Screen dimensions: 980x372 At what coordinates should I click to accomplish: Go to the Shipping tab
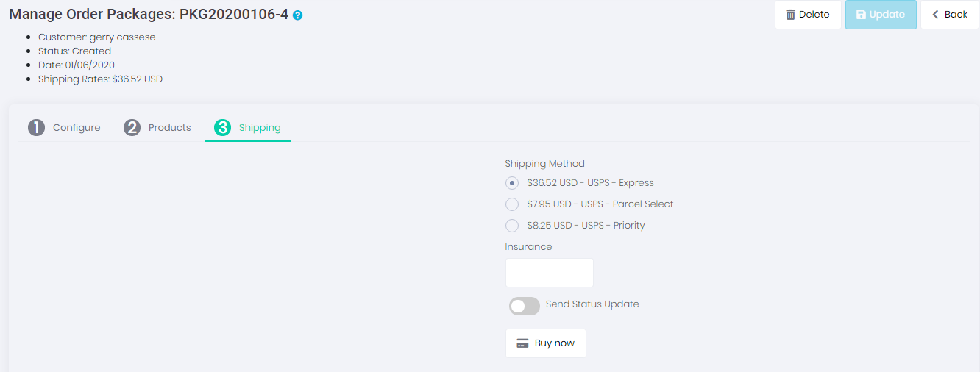pyautogui.click(x=260, y=128)
